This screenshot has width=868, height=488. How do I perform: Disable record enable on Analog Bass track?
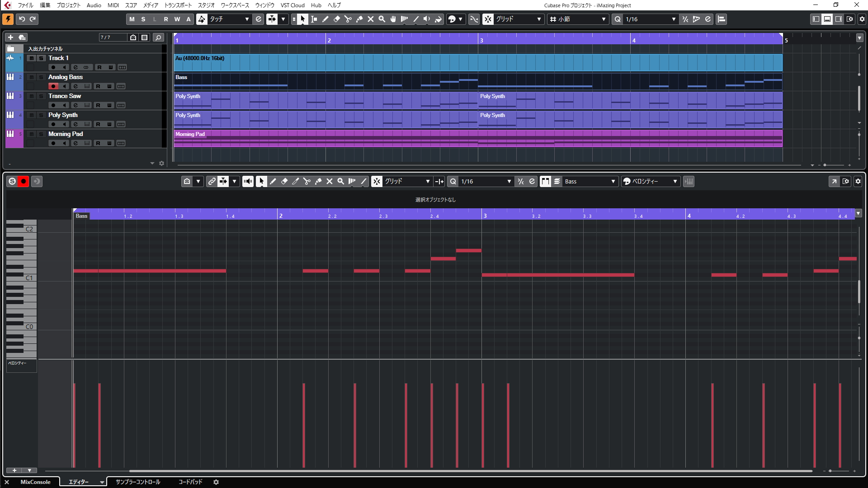(53, 86)
